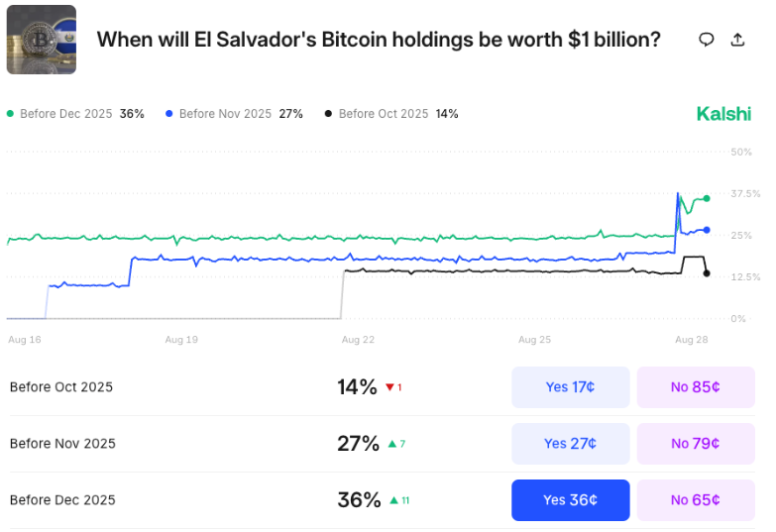
Task: Select the Before Oct 2025 market row label
Action: click(61, 387)
